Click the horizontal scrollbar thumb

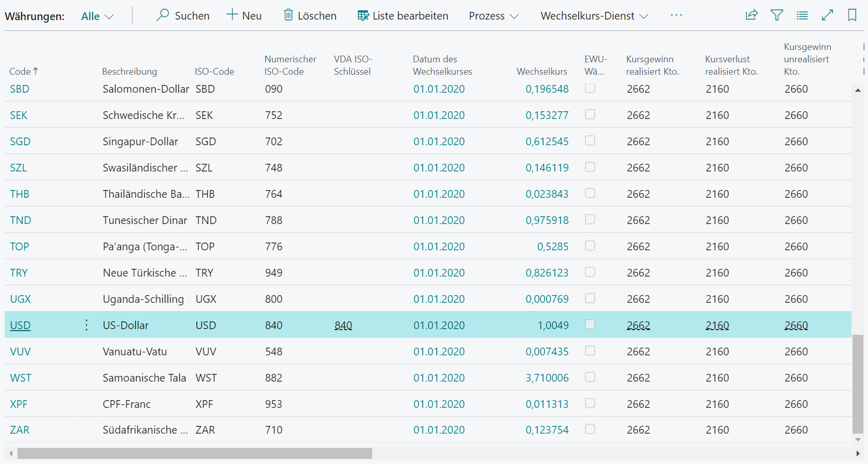(194, 453)
